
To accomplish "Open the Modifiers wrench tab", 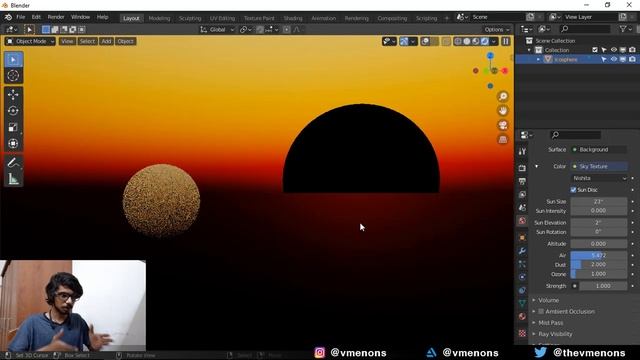I will [522, 251].
